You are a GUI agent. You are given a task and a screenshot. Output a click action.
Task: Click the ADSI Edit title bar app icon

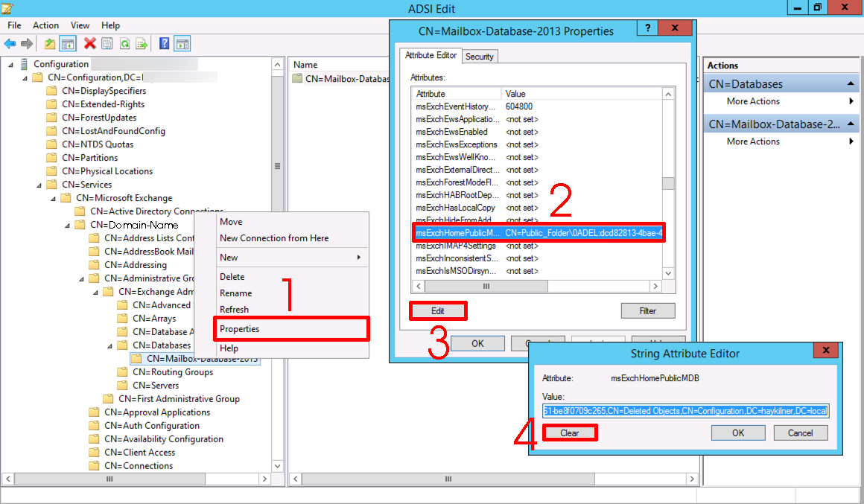7,8
